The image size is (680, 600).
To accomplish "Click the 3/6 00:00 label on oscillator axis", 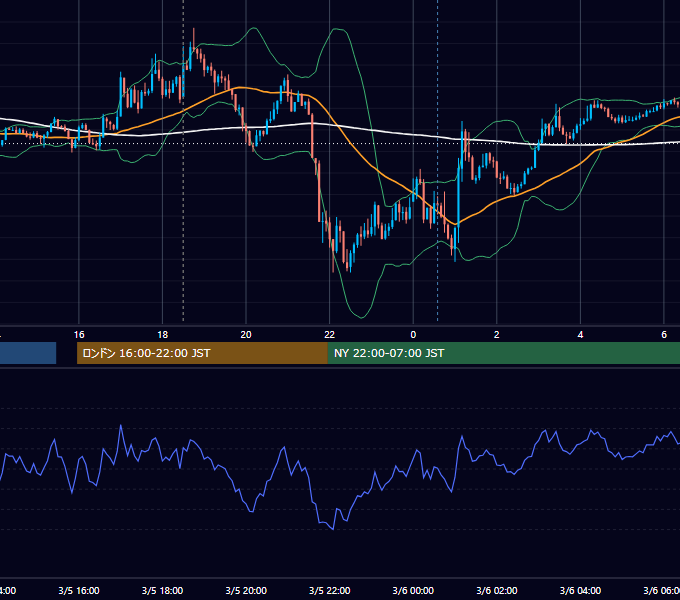I will click(x=413, y=590).
